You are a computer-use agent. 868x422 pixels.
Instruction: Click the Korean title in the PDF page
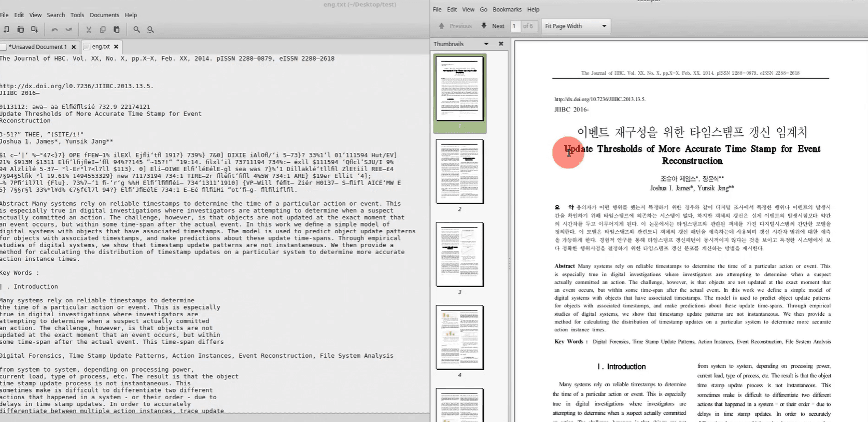pyautogui.click(x=692, y=132)
